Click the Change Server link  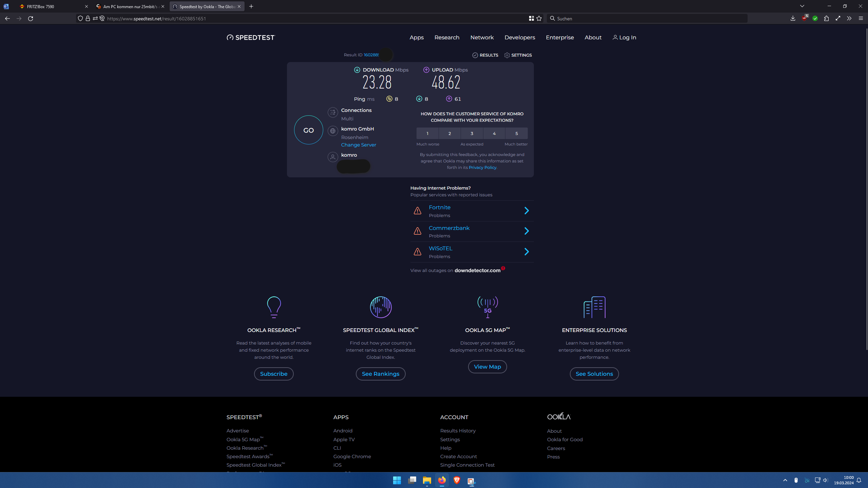point(358,145)
